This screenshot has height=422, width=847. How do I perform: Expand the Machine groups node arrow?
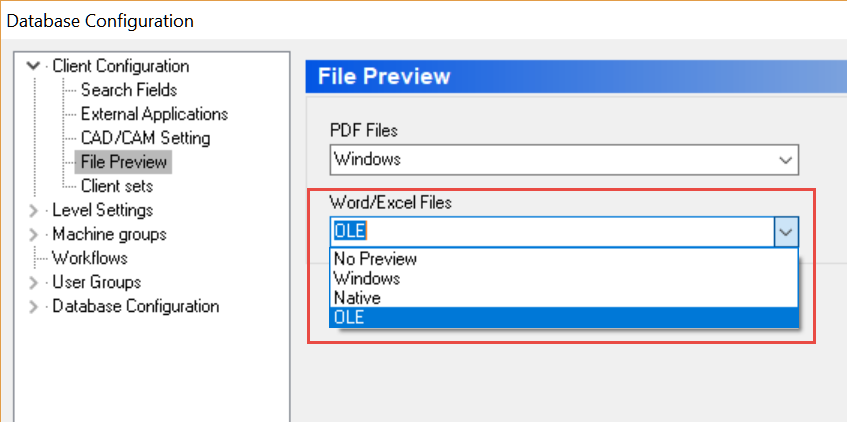(33, 235)
